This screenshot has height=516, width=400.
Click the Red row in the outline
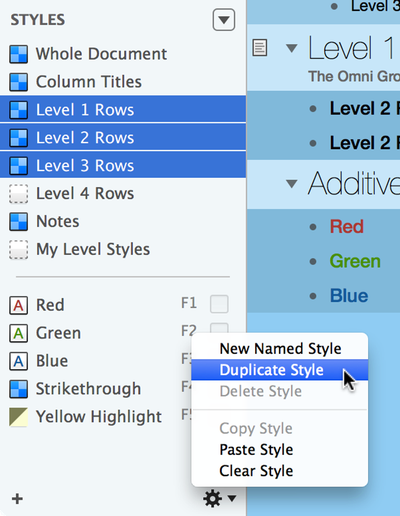(x=347, y=227)
